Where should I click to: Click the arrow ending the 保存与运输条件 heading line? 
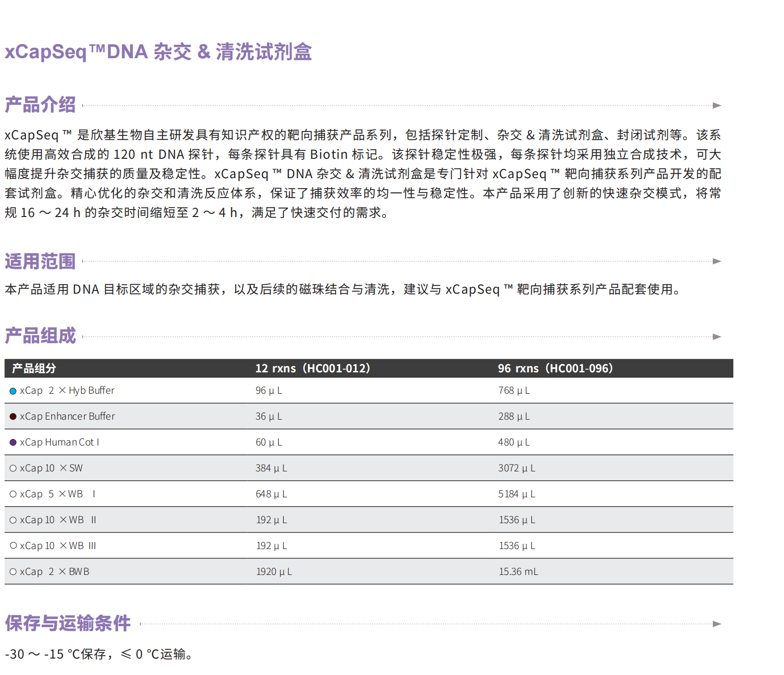click(x=717, y=624)
